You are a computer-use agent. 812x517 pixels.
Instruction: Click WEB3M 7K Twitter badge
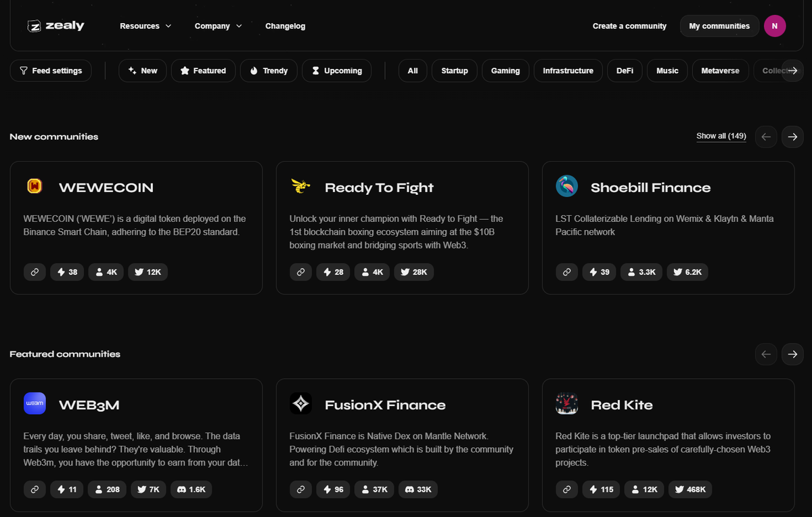[x=148, y=489]
